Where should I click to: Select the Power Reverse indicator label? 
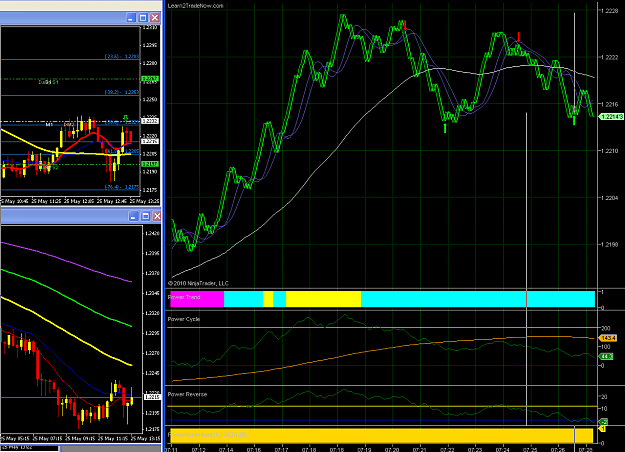(x=187, y=394)
